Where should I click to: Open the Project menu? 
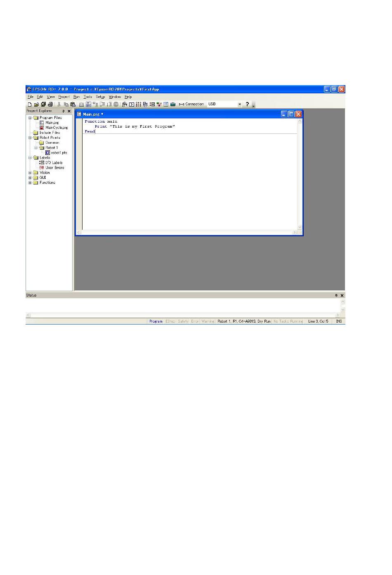point(64,97)
